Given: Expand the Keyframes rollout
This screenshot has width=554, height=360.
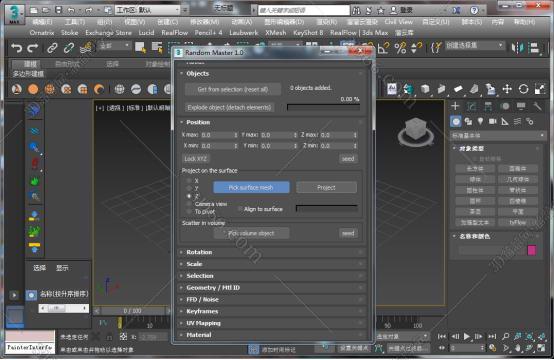Looking at the screenshot, I should coord(272,311).
